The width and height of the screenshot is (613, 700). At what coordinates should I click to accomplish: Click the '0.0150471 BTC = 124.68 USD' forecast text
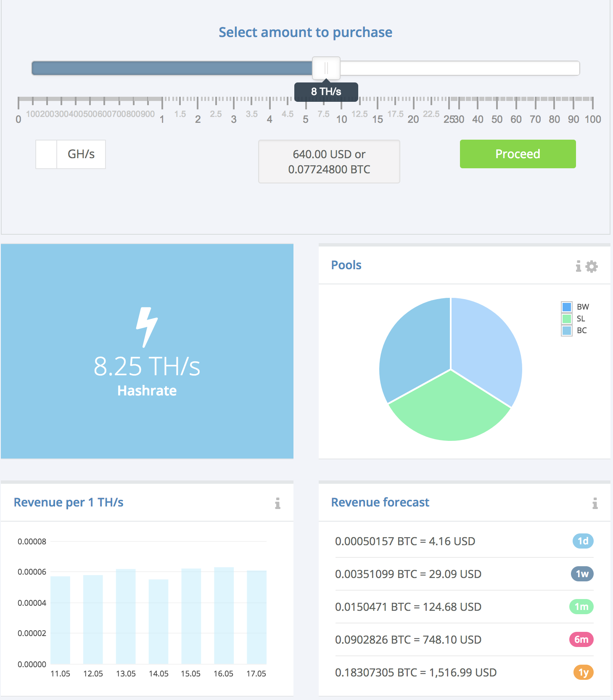(x=408, y=607)
